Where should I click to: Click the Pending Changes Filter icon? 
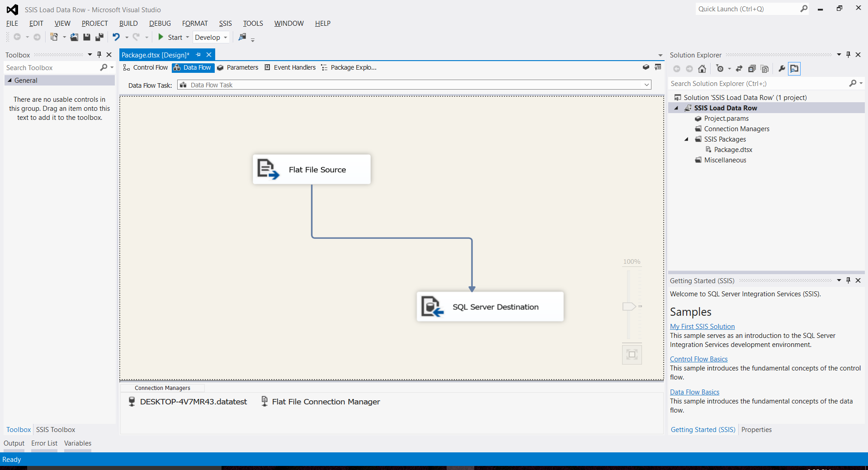720,69
